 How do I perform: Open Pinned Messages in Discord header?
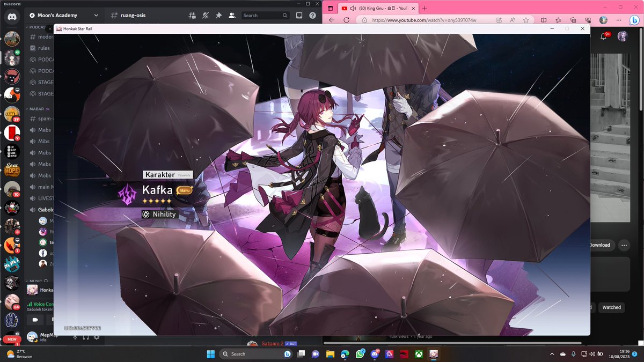click(218, 16)
